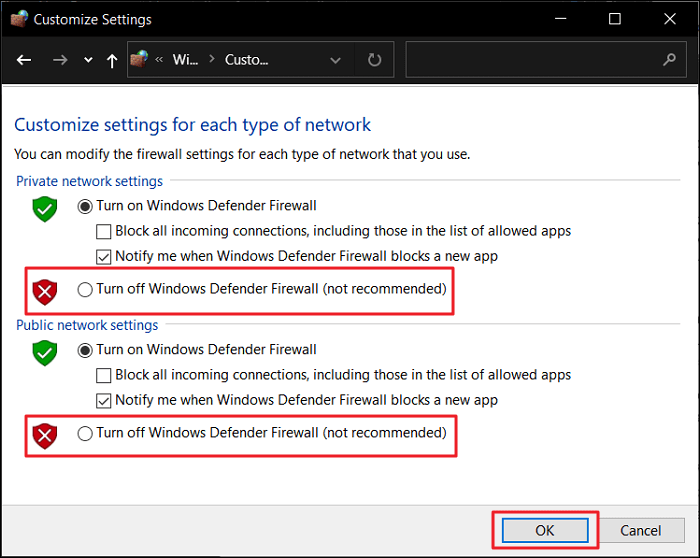Viewport: 700px width, 558px height.
Task: Go up one folder level
Action: pyautogui.click(x=112, y=60)
